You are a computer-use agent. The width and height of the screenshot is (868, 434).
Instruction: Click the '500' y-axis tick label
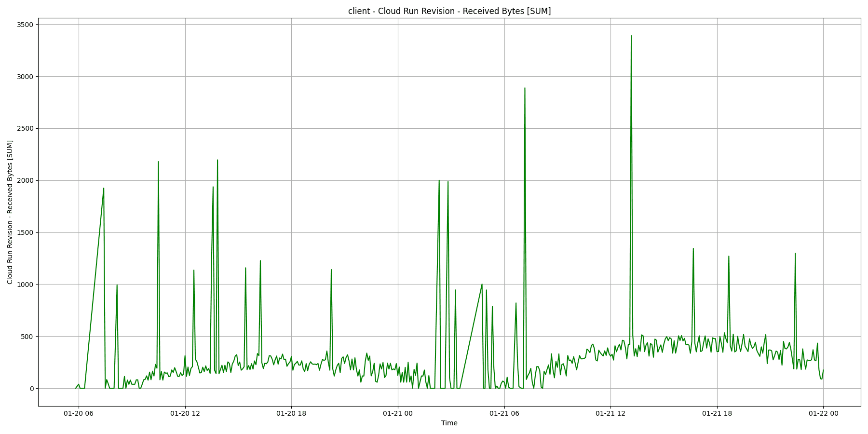(27, 337)
